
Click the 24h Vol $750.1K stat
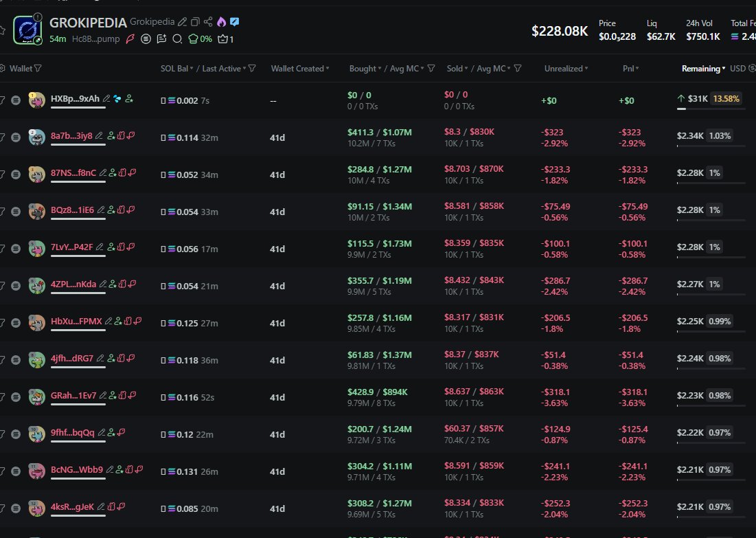point(702,30)
